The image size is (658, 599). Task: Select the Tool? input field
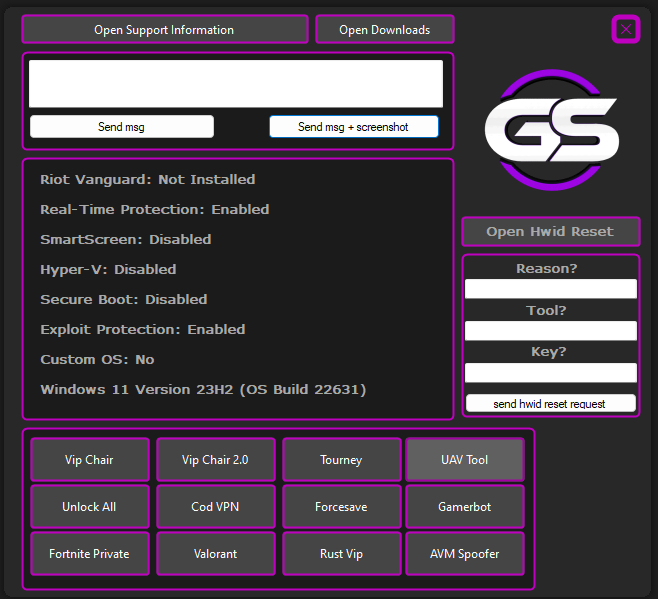[551, 331]
